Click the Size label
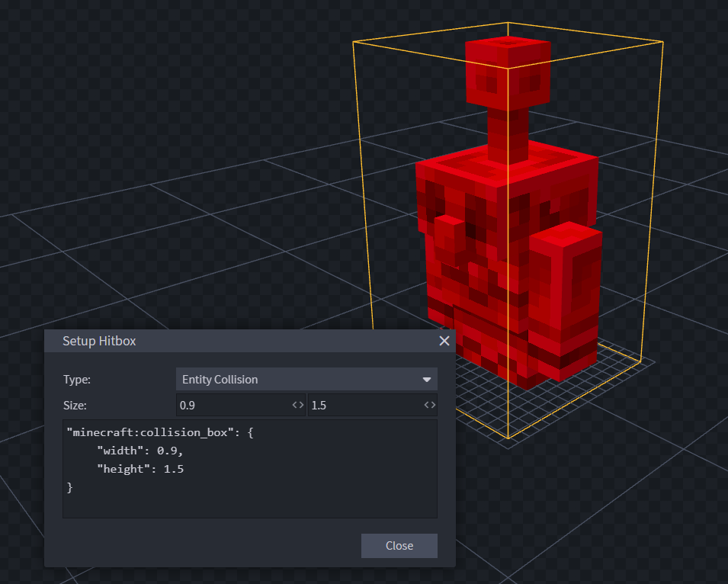The width and height of the screenshot is (728, 584). click(x=75, y=405)
